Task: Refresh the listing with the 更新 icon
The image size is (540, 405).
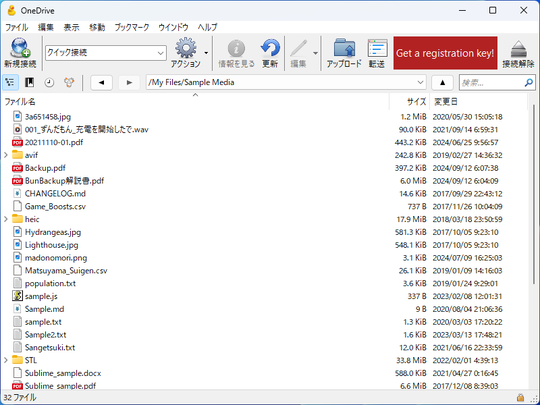Action: click(x=270, y=48)
